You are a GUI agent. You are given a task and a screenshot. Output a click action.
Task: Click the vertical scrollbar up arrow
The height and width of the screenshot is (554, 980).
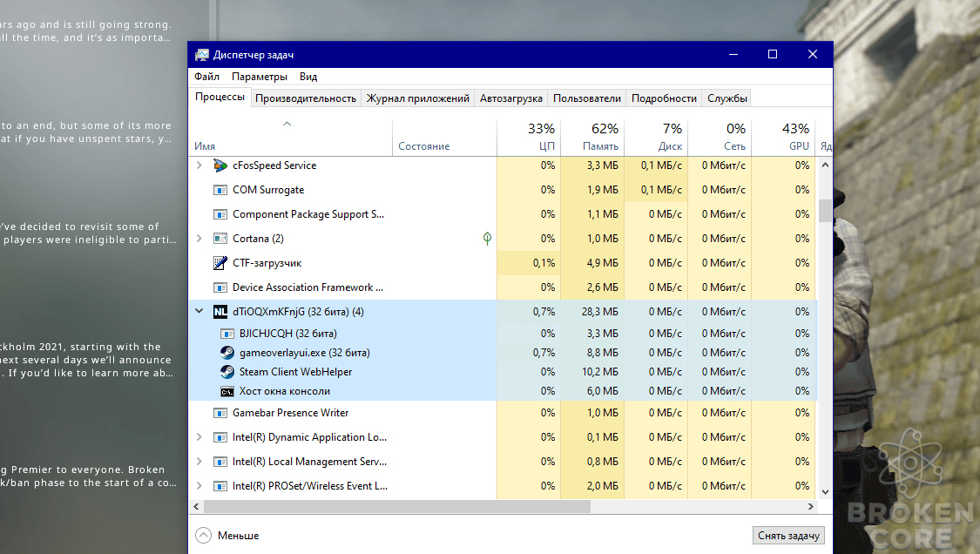(825, 166)
